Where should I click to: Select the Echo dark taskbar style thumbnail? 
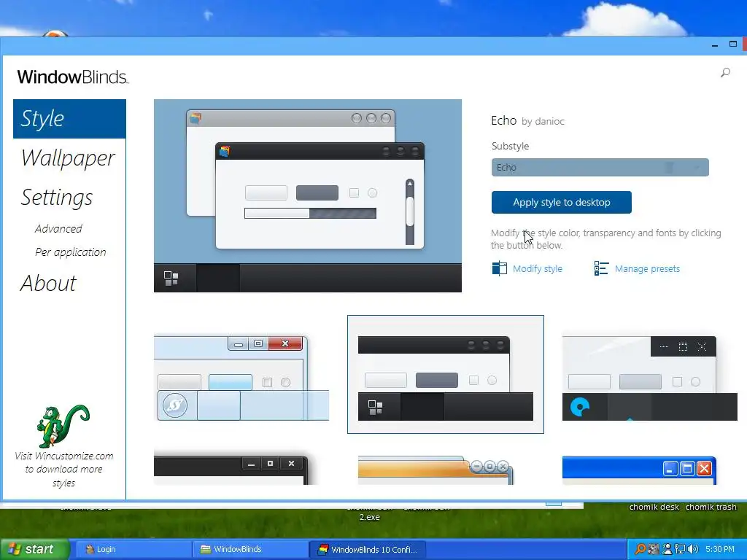446,374
